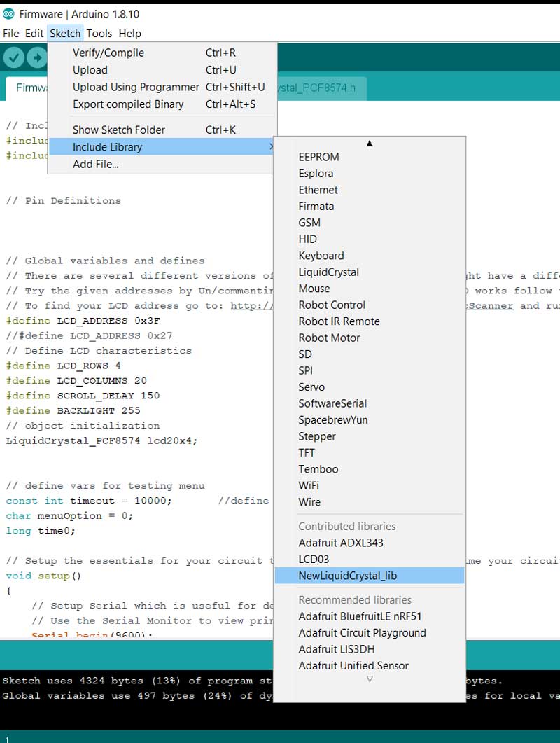Include the TFT library

(370, 453)
